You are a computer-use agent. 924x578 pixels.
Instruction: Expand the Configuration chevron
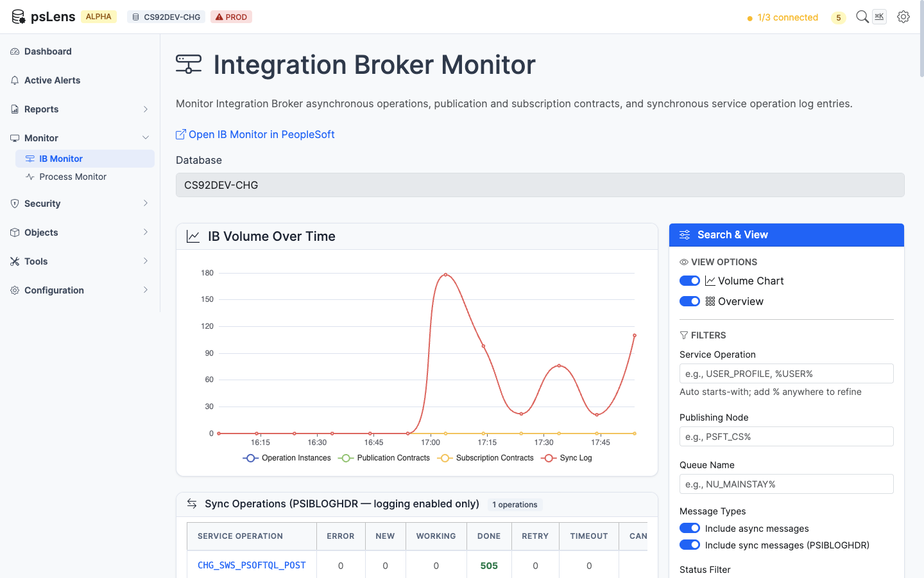click(x=146, y=290)
